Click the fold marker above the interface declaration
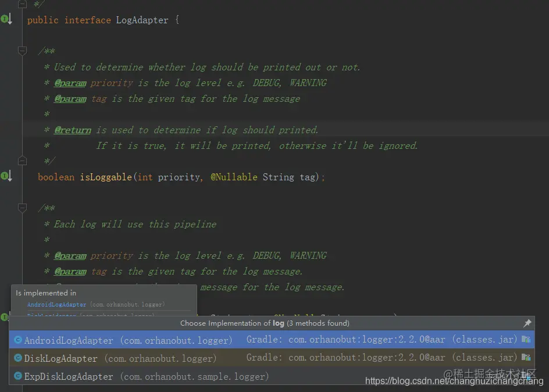The height and width of the screenshot is (392, 549). [23, 4]
